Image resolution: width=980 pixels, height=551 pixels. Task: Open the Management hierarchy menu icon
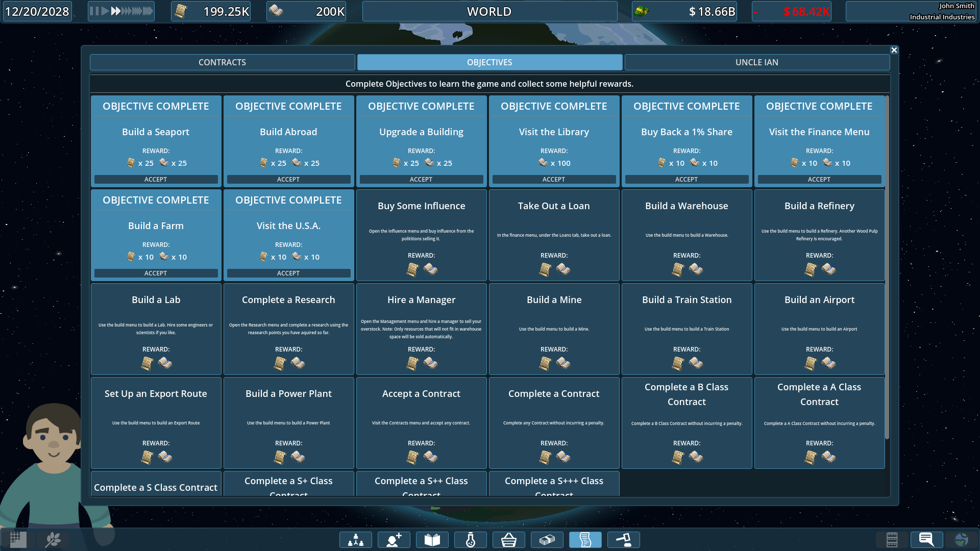coord(356,540)
